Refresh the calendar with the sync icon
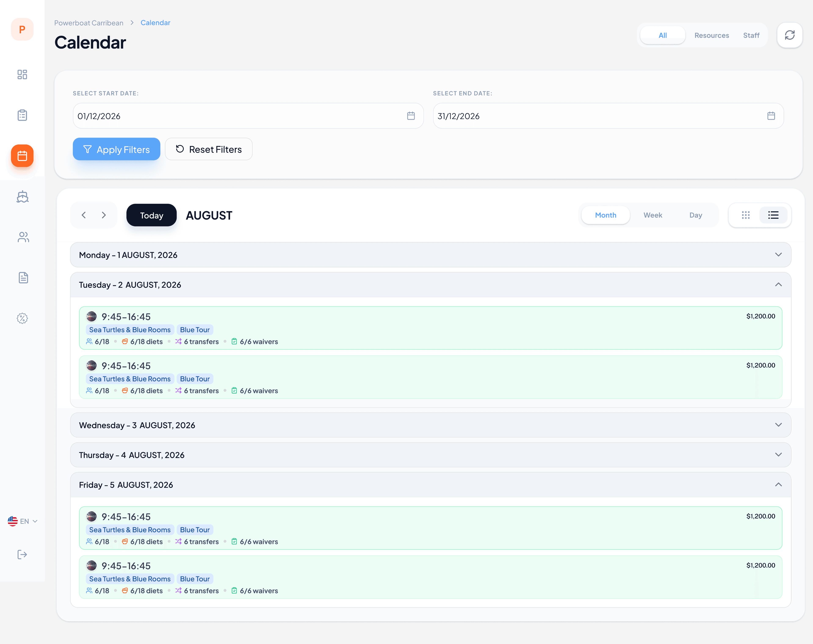The height and width of the screenshot is (644, 813). (790, 35)
